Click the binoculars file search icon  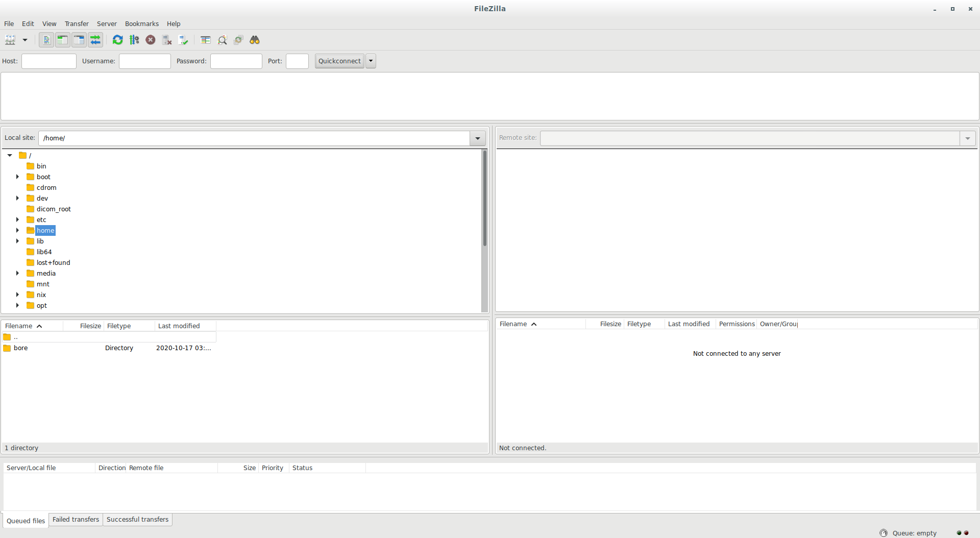point(255,40)
